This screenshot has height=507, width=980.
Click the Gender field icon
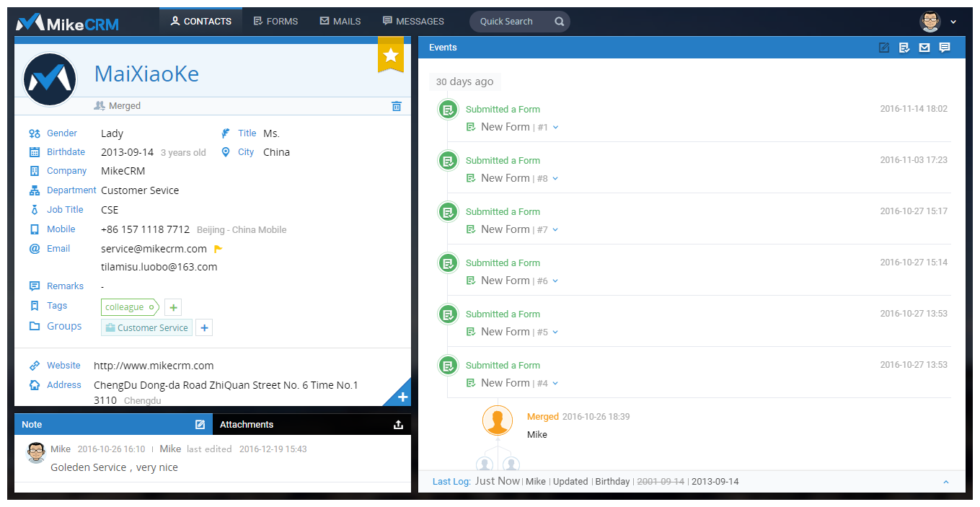[35, 133]
